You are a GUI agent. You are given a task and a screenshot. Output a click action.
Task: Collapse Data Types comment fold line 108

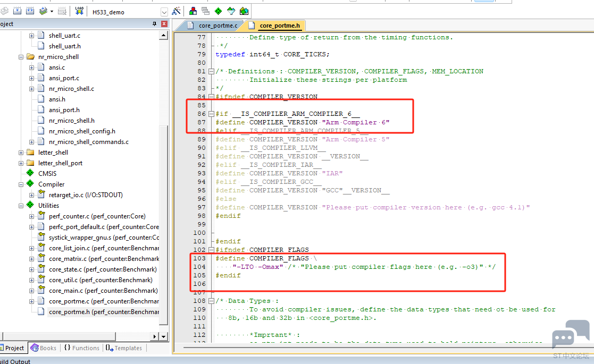pos(212,301)
